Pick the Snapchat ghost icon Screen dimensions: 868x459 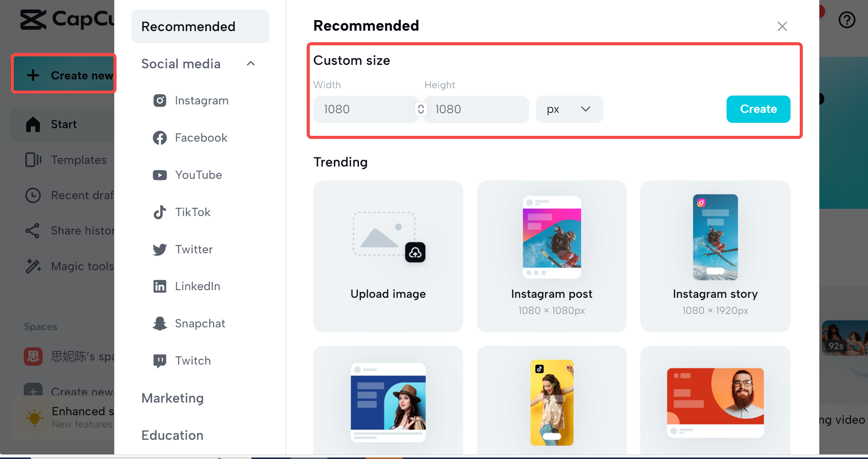tap(160, 324)
